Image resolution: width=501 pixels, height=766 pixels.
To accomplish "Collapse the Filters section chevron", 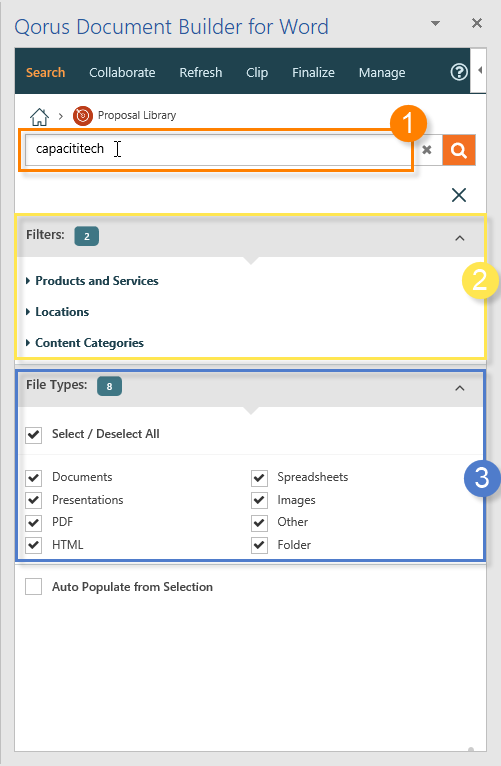I will (x=459, y=238).
